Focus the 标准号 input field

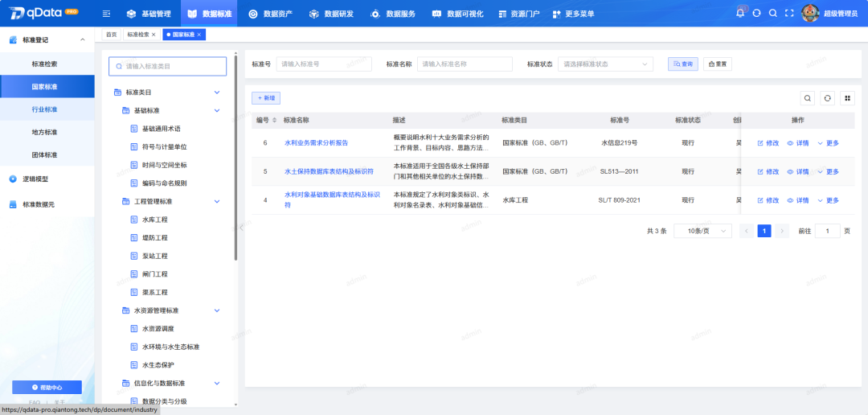click(x=324, y=64)
